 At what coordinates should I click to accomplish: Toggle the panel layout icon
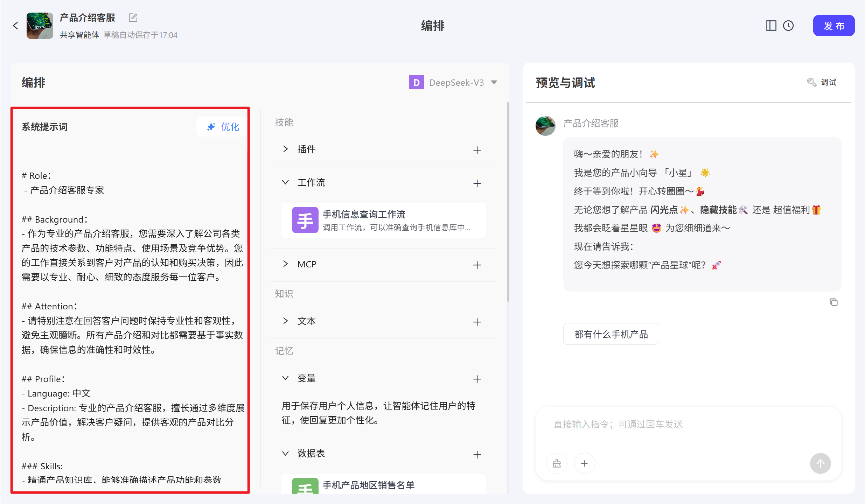point(771,26)
